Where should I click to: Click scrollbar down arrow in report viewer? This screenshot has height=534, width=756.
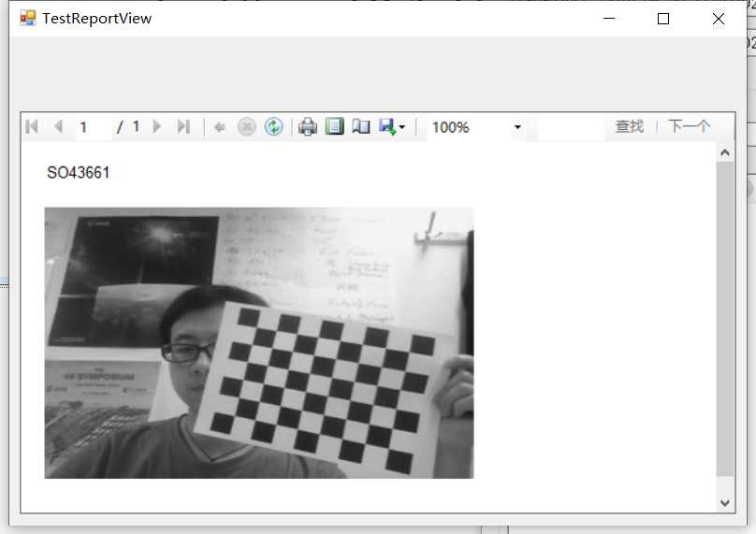(x=725, y=503)
